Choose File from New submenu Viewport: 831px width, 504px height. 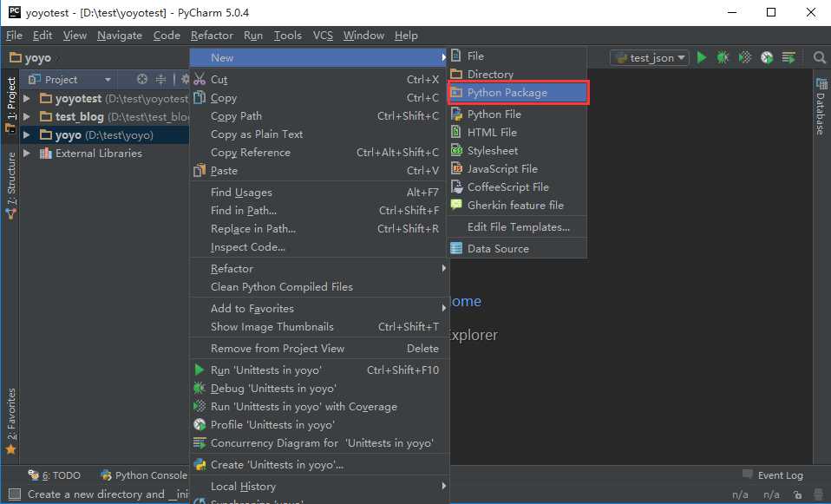click(518, 56)
